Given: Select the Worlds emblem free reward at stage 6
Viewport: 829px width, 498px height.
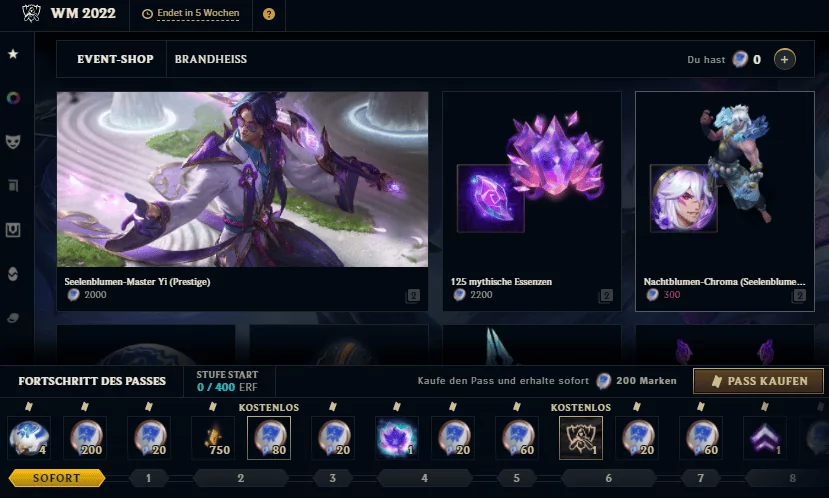Looking at the screenshot, I should pyautogui.click(x=581, y=438).
